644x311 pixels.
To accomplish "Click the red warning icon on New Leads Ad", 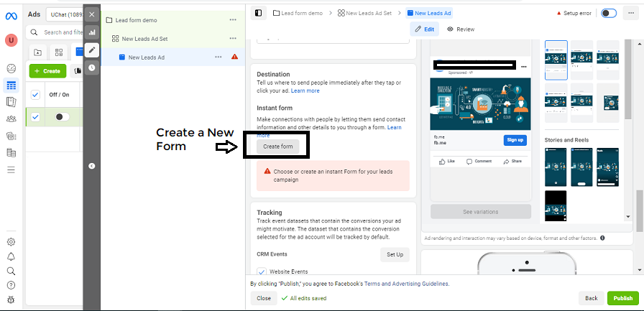I will (234, 57).
